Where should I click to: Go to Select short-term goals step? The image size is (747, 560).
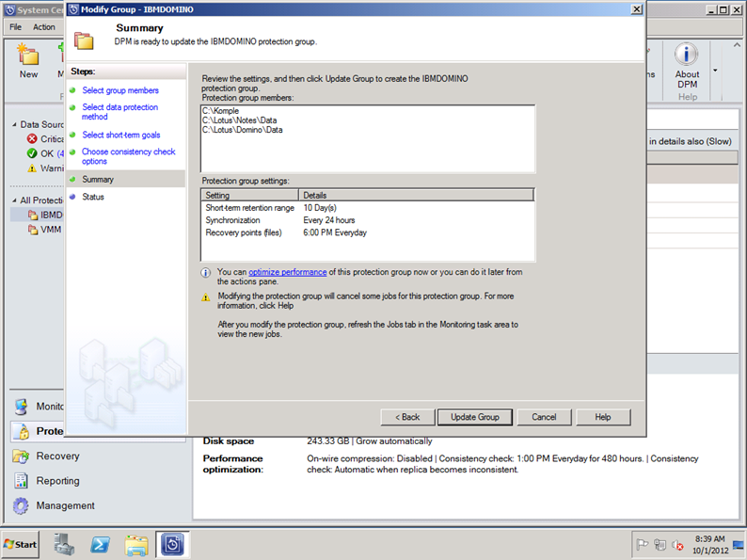pyautogui.click(x=121, y=135)
